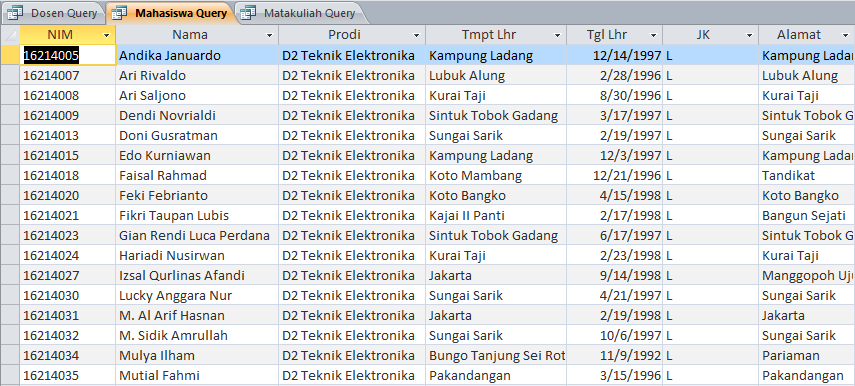Select the Alamat column header
Viewport: 855px width, 386px height.
tap(806, 35)
